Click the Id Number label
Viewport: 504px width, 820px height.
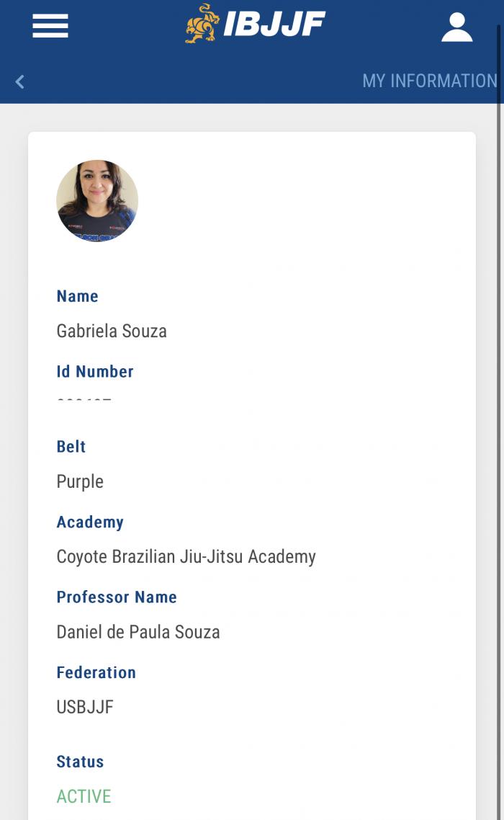tap(95, 372)
